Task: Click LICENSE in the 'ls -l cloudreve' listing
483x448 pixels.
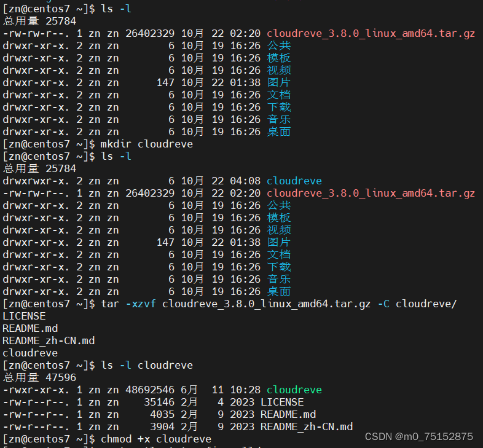Action: tap(282, 403)
